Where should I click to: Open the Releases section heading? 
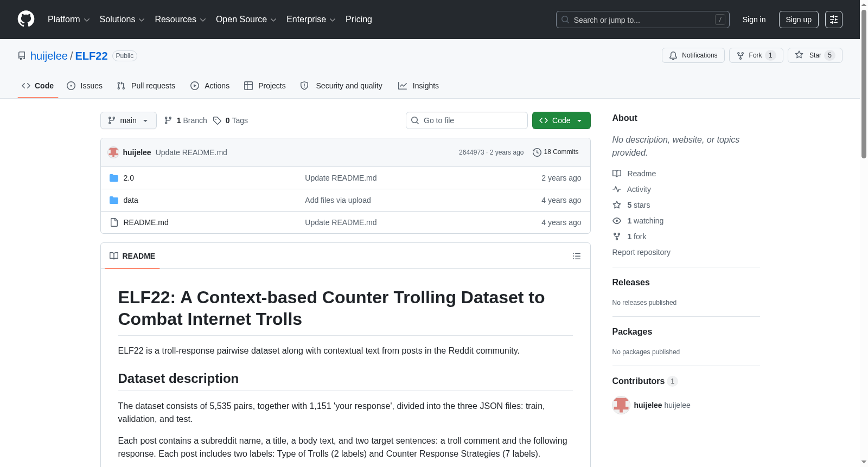tap(631, 282)
